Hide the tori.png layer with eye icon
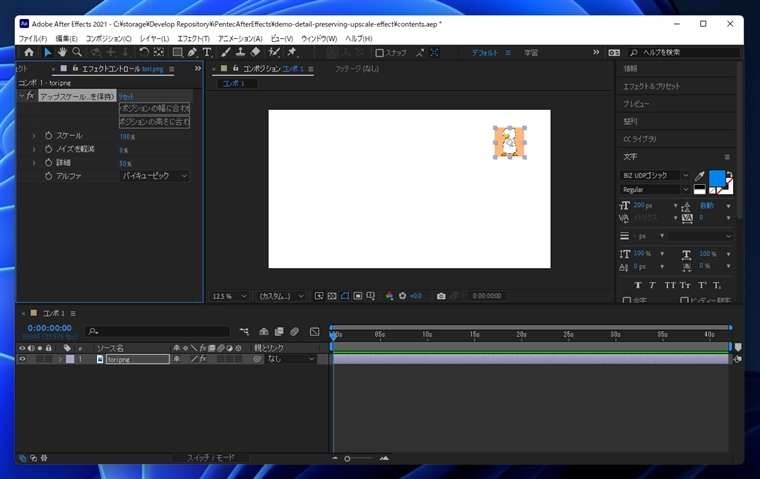Screen dimensions: 760x479 tap(22, 359)
